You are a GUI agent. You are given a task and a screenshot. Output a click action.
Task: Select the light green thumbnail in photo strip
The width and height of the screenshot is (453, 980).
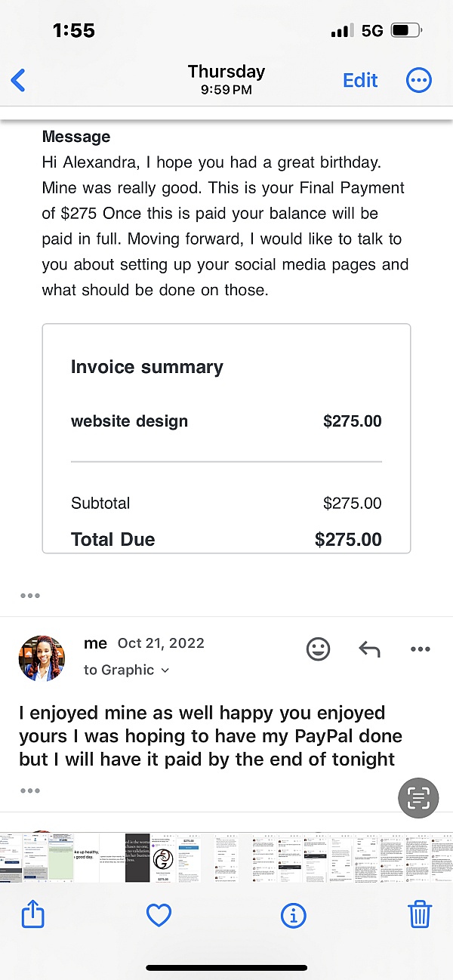click(x=60, y=859)
